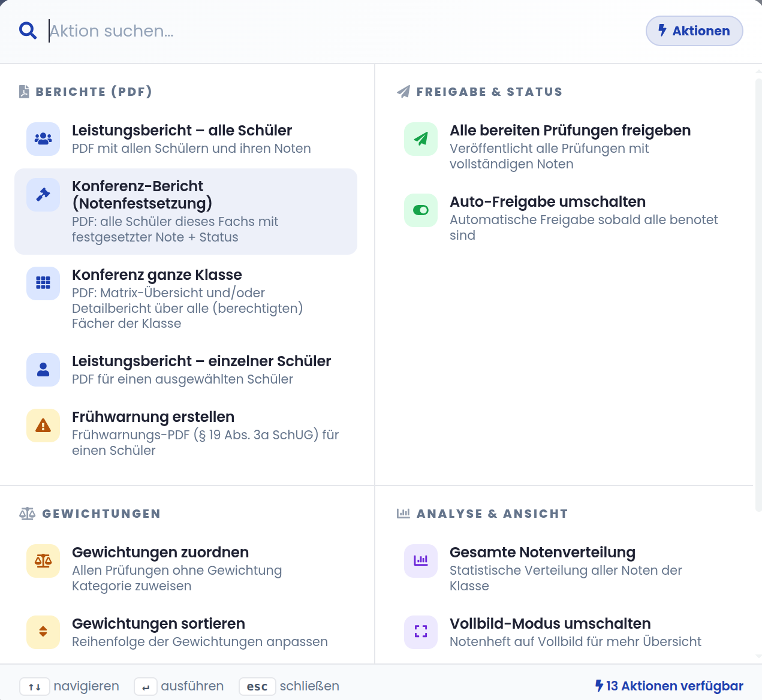
Task: Click the 'navigieren' footer hint text
Action: (86, 686)
